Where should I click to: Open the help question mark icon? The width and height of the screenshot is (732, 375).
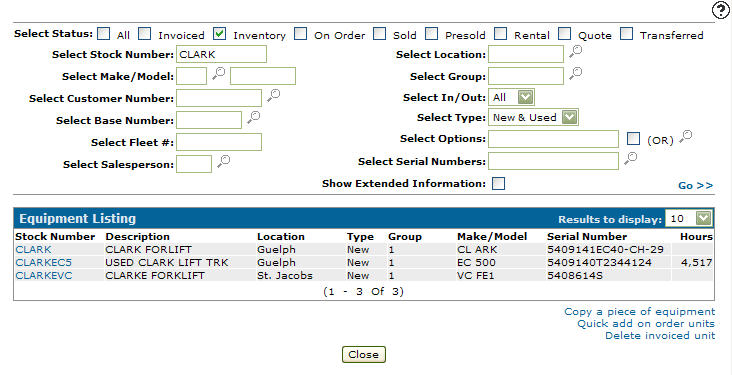coord(720,10)
